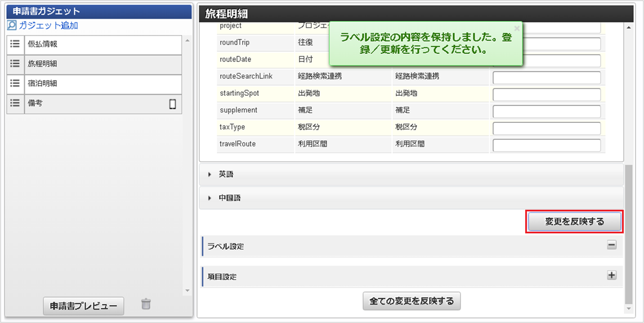Click the input field for travelRoute
The image size is (644, 323).
pyautogui.click(x=546, y=145)
